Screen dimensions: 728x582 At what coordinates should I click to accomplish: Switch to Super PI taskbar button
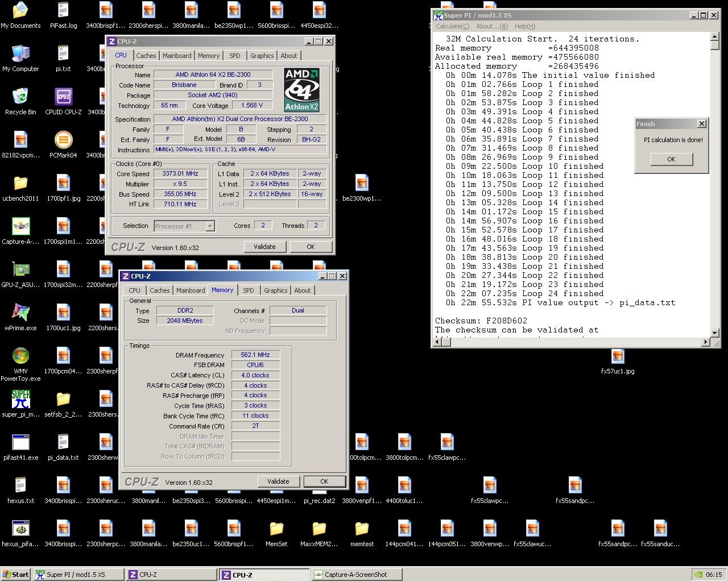(x=77, y=575)
